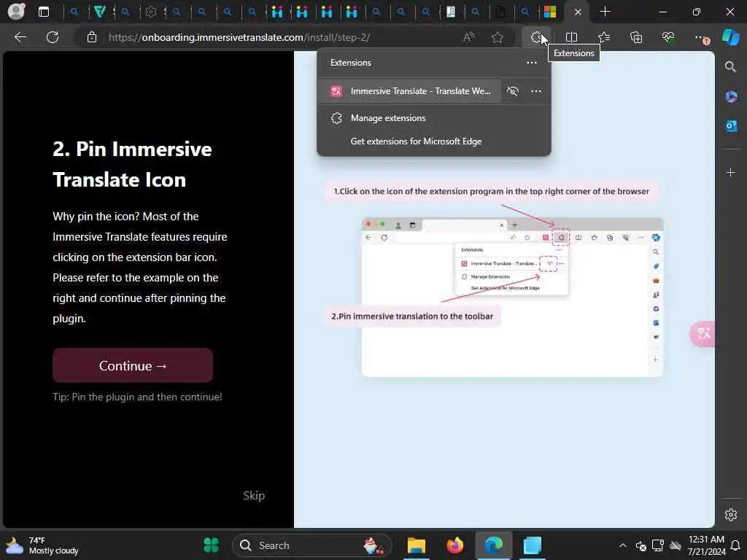This screenshot has height=560, width=747.
Task: Open the notifications bell icon
Action: [735, 545]
